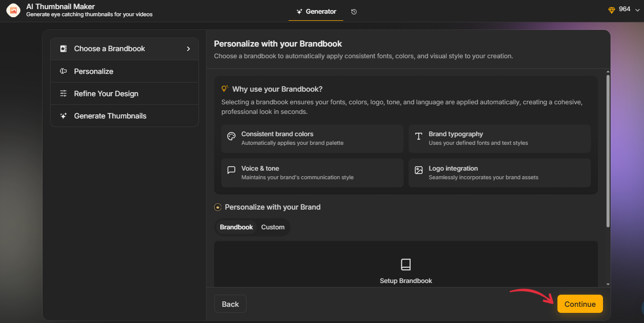Select the Brandbook toggle option
This screenshot has height=323, width=644.
[236, 227]
